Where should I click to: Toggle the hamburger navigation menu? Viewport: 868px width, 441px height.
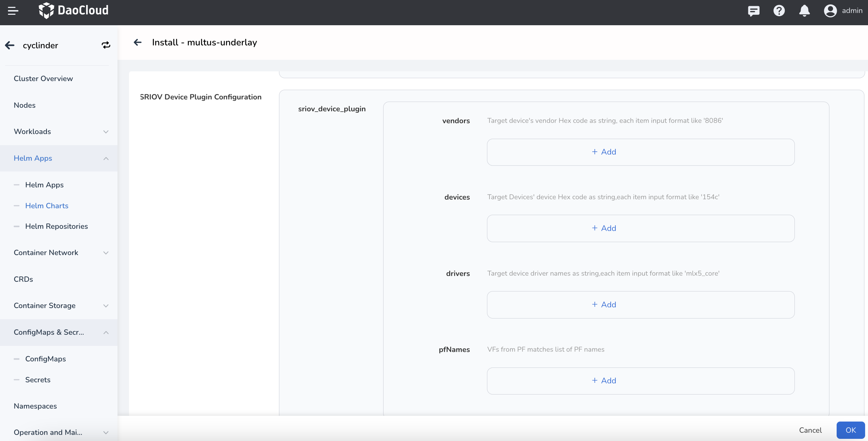[13, 11]
